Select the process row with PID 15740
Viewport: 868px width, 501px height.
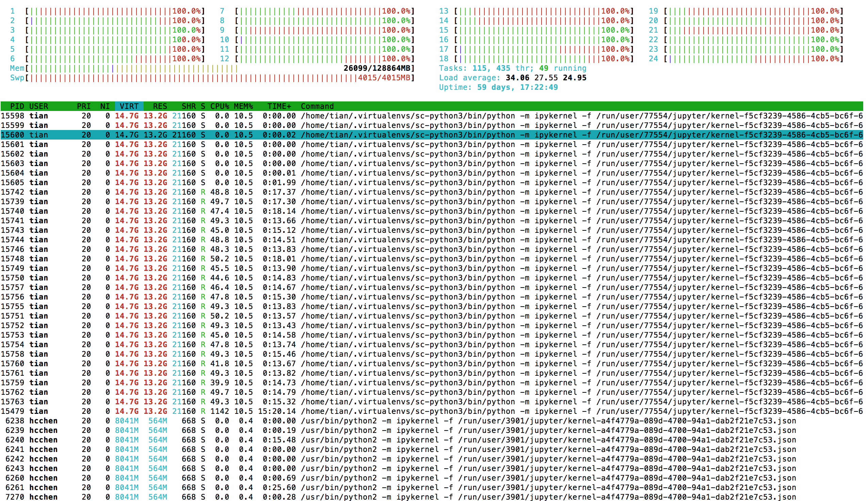(432, 211)
